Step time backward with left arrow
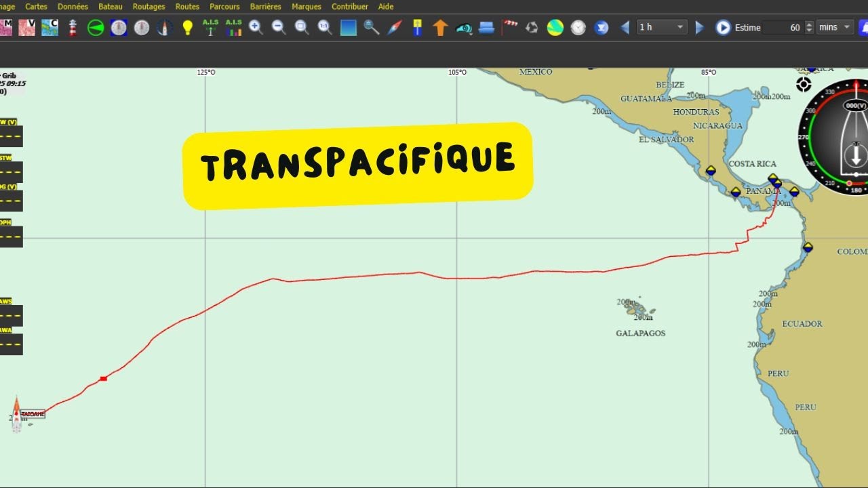The height and width of the screenshot is (488, 868). click(x=625, y=27)
